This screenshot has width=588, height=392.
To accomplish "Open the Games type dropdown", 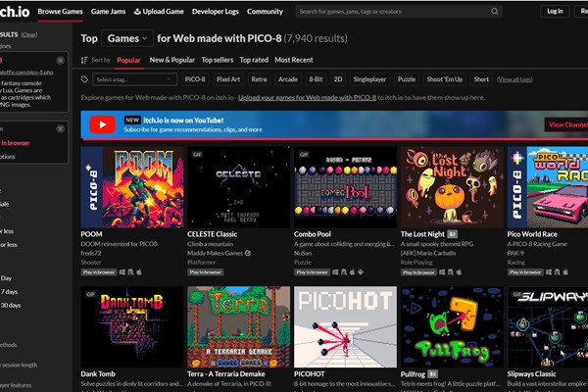I will click(127, 38).
